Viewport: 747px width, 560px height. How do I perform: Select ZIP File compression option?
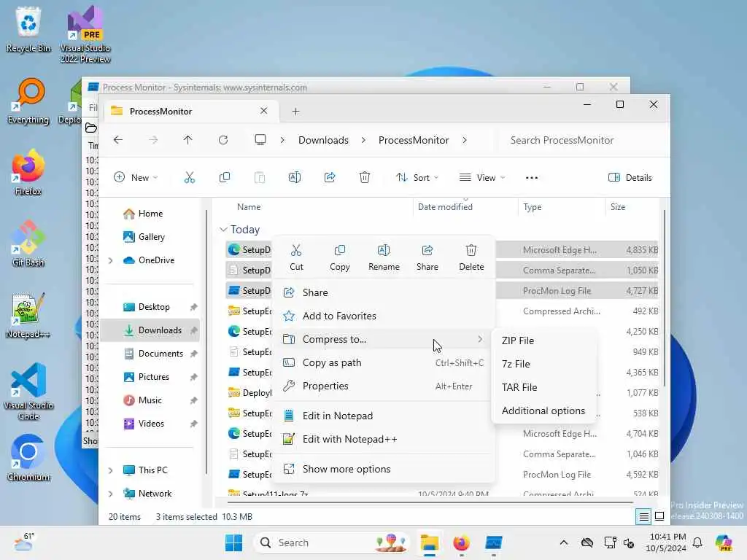[x=543, y=341]
